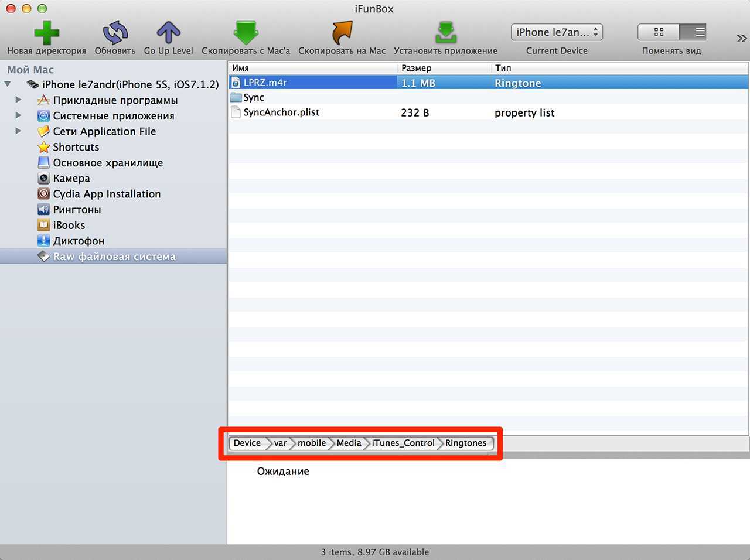Select the Основное хранилище label in the sidebar
The height and width of the screenshot is (560, 750).
pyautogui.click(x=108, y=162)
